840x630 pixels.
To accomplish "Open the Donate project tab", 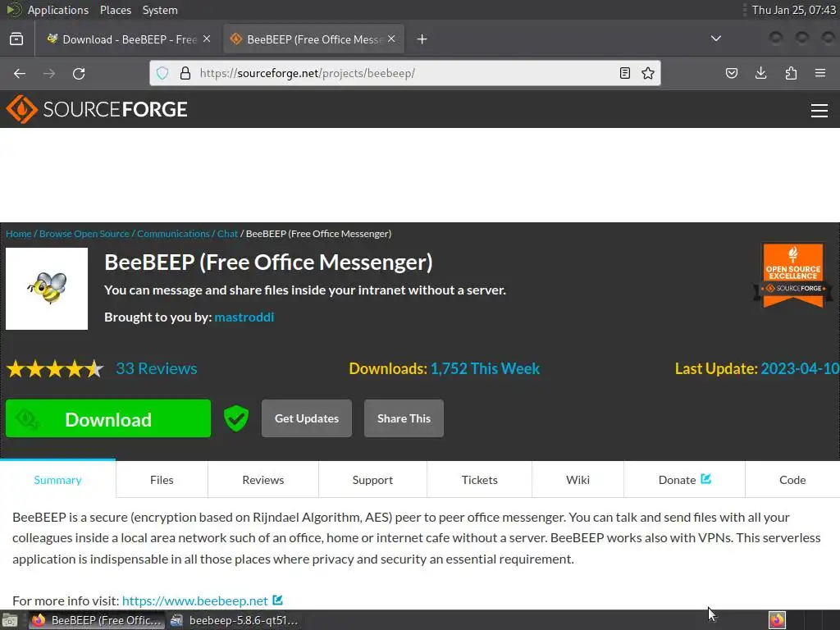I will coord(685,480).
